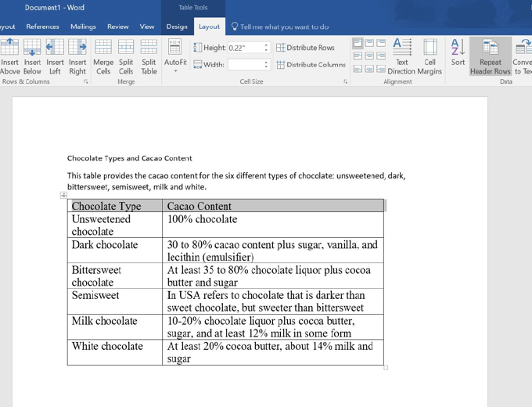The image size is (532, 407).
Task: Click the row Height input field
Action: pos(245,48)
